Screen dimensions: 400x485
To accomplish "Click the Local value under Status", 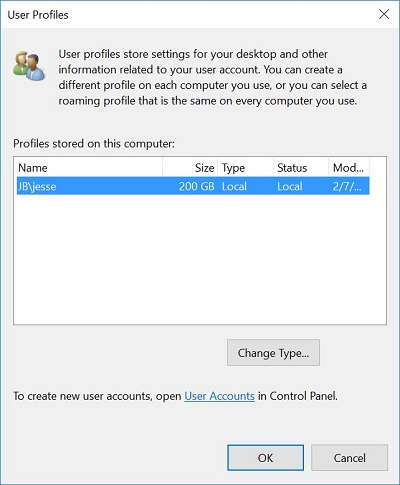I will pos(290,186).
